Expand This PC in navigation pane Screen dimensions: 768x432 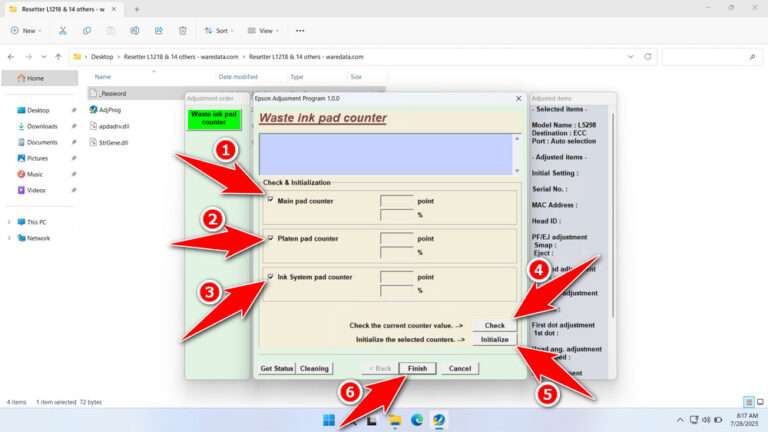click(9, 222)
